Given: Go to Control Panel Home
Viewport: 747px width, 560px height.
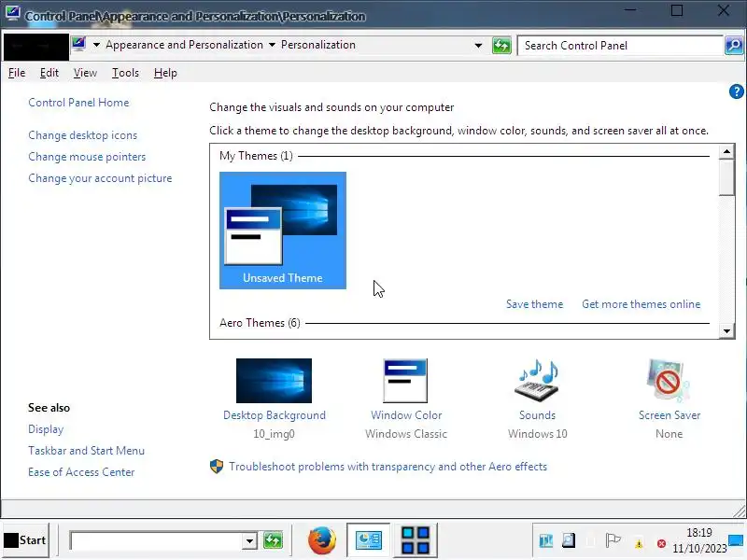Looking at the screenshot, I should 78,103.
